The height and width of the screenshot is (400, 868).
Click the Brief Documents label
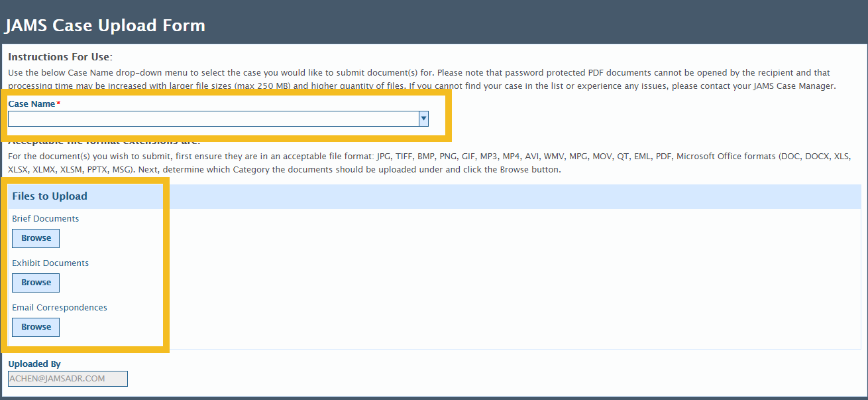click(46, 219)
